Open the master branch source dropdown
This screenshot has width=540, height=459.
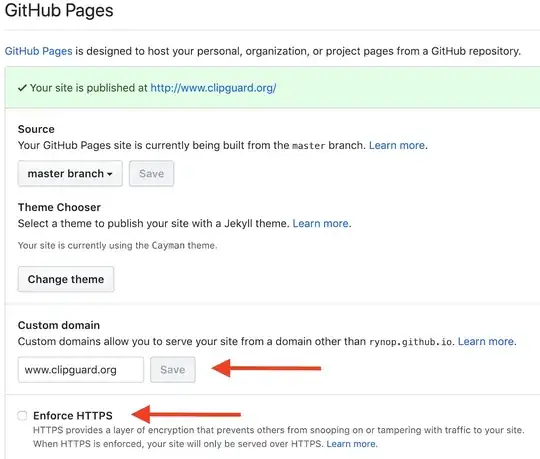click(x=70, y=174)
